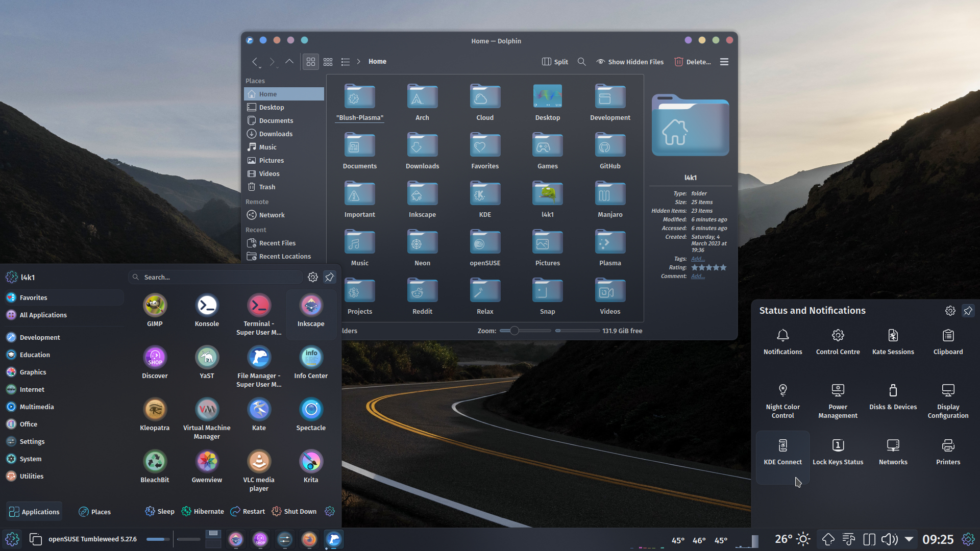Launch VLC media player
The width and height of the screenshot is (980, 551).
pos(259,470)
